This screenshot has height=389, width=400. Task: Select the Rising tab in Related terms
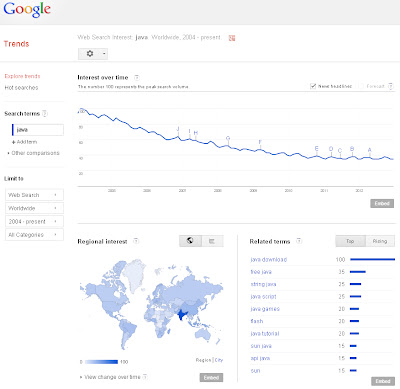click(x=380, y=241)
